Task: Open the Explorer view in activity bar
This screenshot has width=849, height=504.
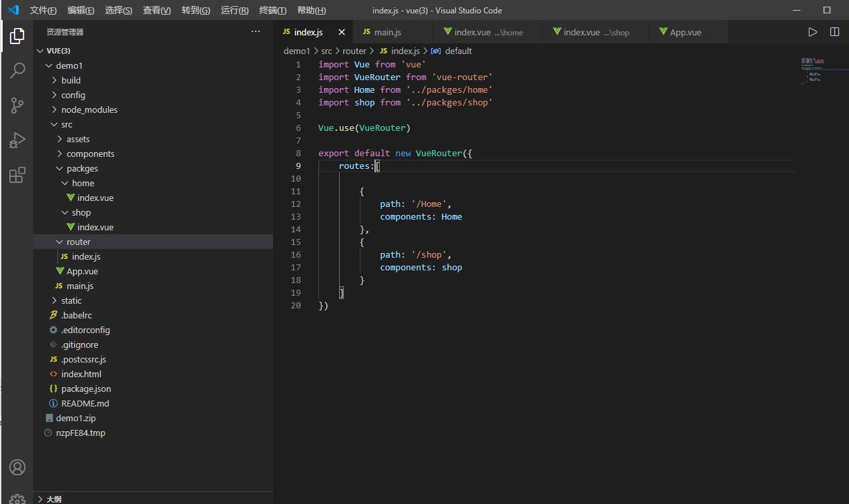Action: point(17,36)
